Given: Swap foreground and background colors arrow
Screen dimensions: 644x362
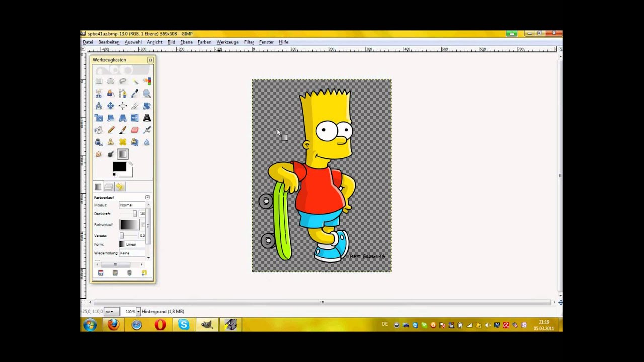Looking at the screenshot, I should [x=130, y=163].
